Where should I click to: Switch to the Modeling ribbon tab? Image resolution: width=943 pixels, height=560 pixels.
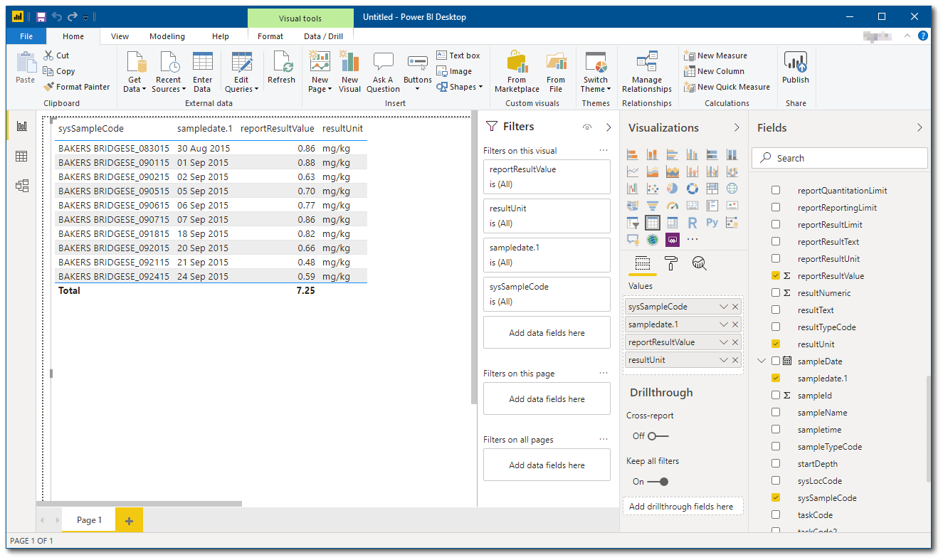pyautogui.click(x=167, y=36)
